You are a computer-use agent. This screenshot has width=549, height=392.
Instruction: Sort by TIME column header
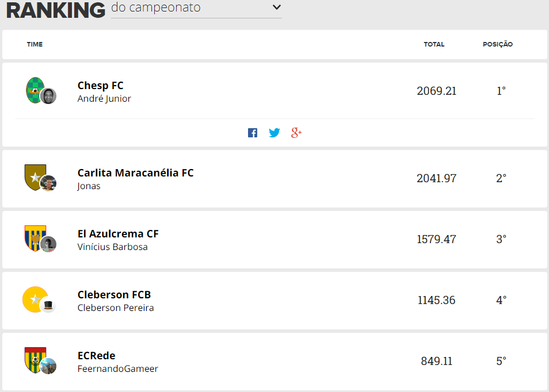pos(35,44)
